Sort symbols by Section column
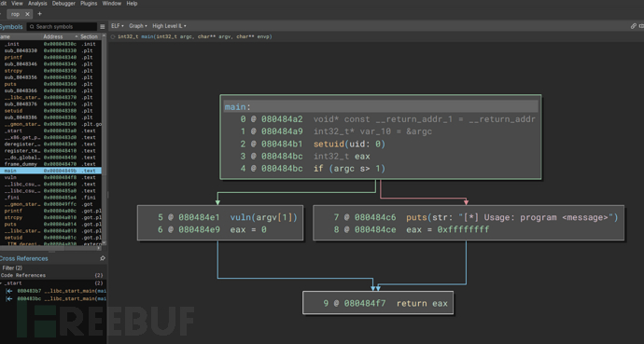Screen dimensions: 644x344 coord(89,36)
